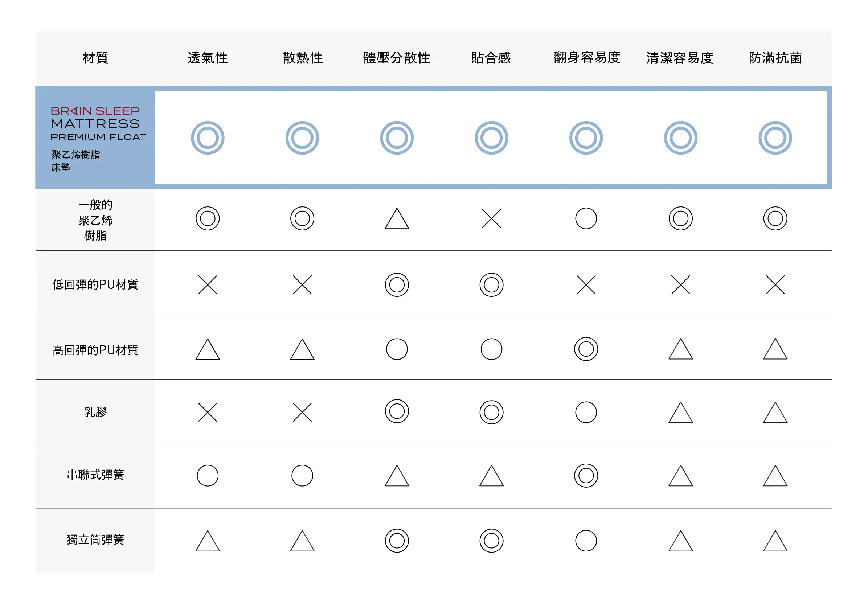The height and width of the screenshot is (603, 868).
Task: Click 串聯式彈簧 double-circle under 翻身容易度
Action: click(x=586, y=475)
